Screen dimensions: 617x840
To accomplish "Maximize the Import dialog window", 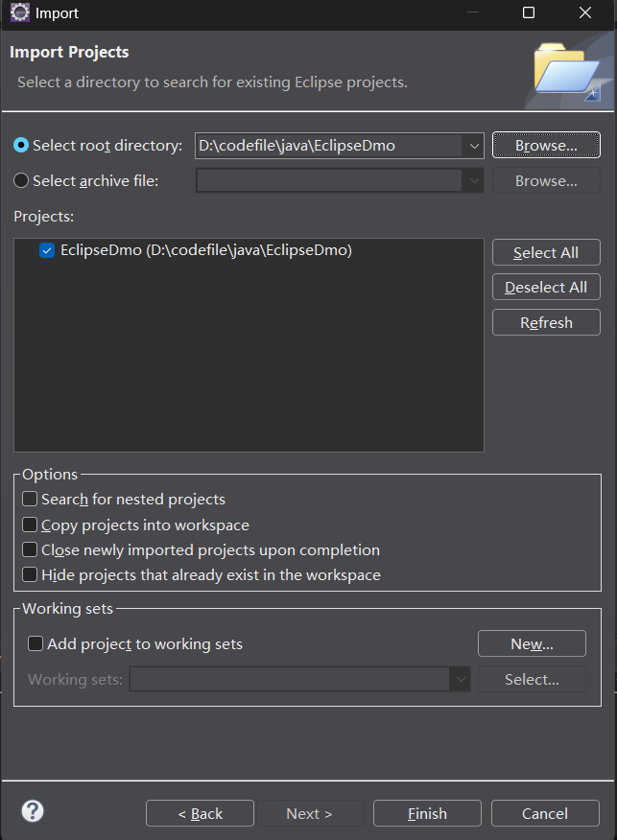I will pyautogui.click(x=529, y=12).
